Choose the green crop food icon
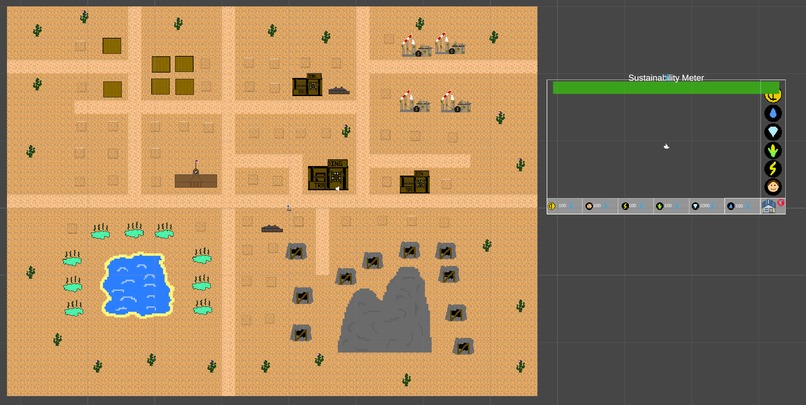The image size is (806, 405). point(773,150)
